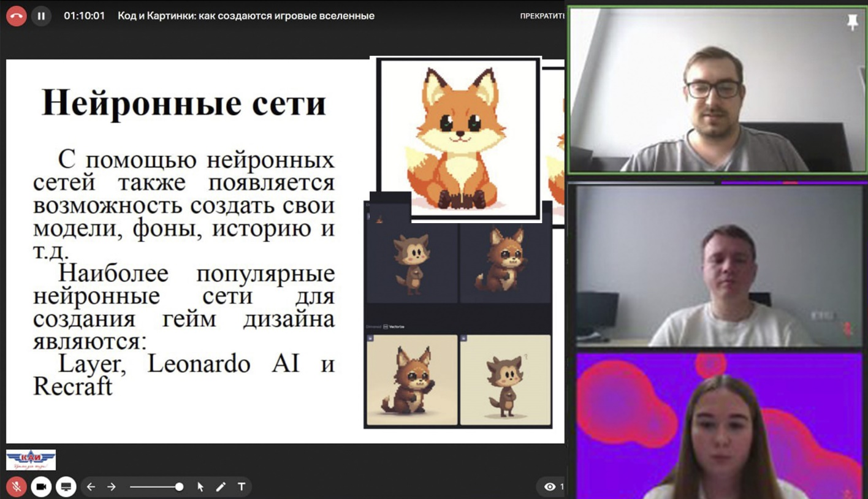Adjust the zoom slider handle
This screenshot has height=499, width=868.
click(x=179, y=487)
